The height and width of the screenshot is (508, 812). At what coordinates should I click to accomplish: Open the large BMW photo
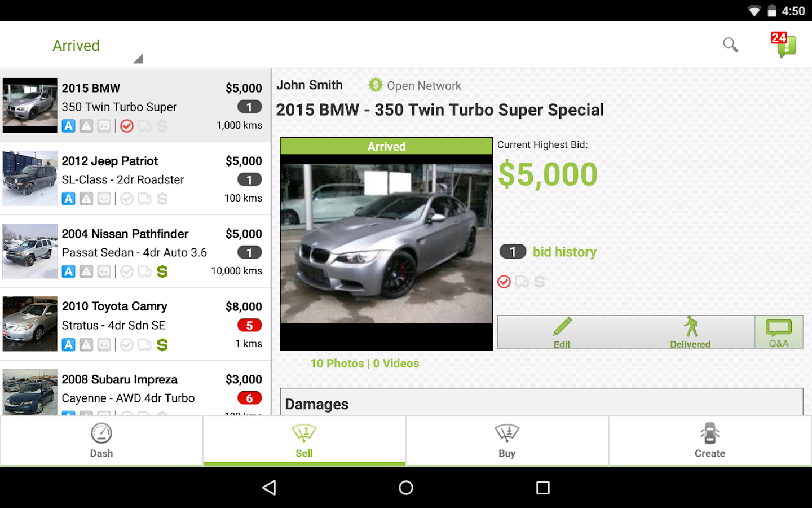(x=387, y=244)
